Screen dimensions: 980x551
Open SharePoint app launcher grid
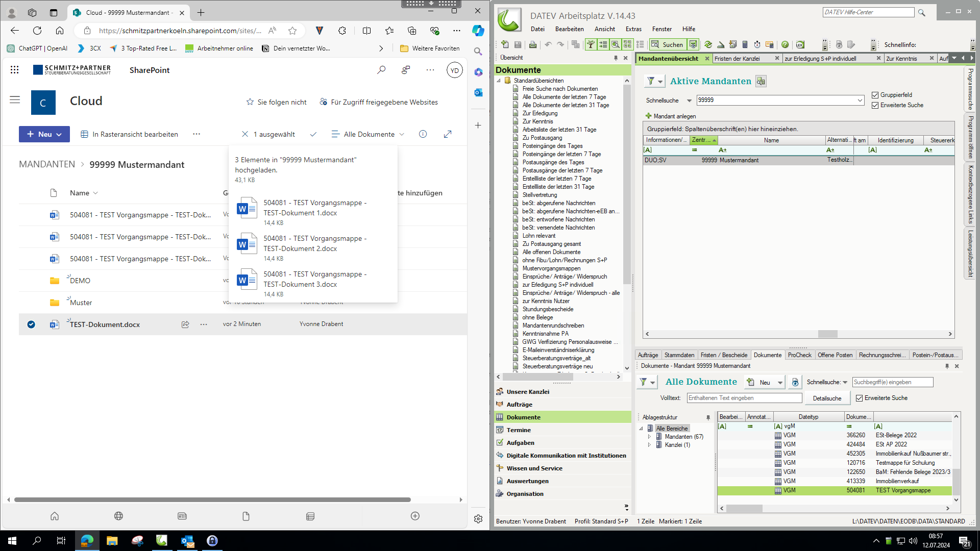pos(14,70)
